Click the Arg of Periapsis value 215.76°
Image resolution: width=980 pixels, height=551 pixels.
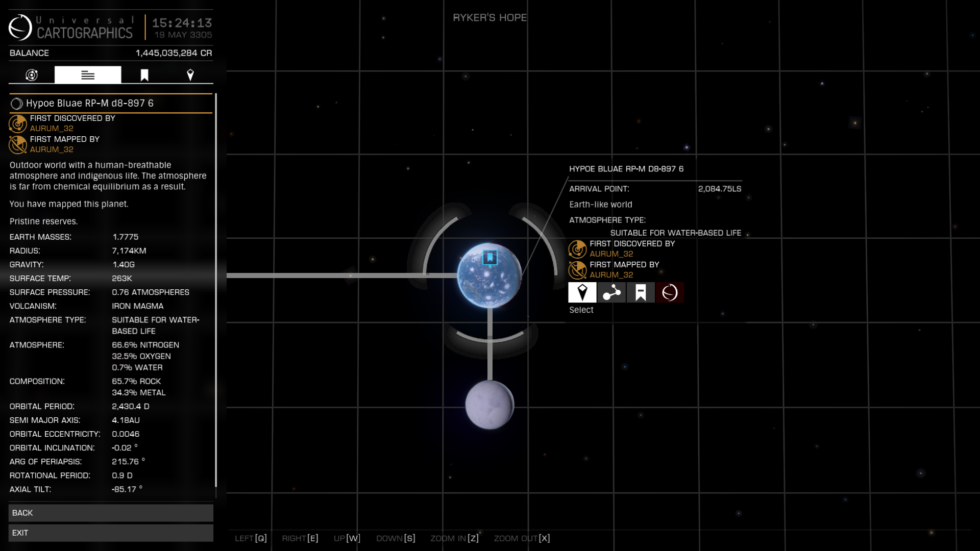point(128,461)
